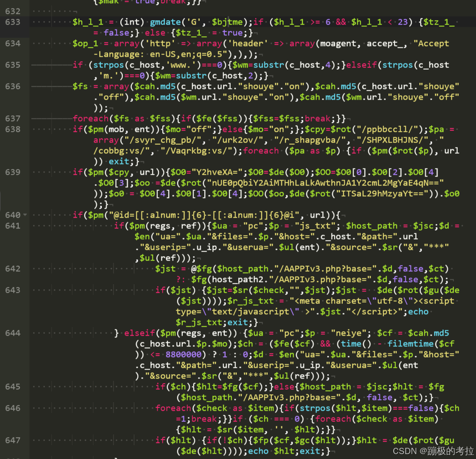Click the $h_l_1 variable assignment on line 633

coord(88,22)
